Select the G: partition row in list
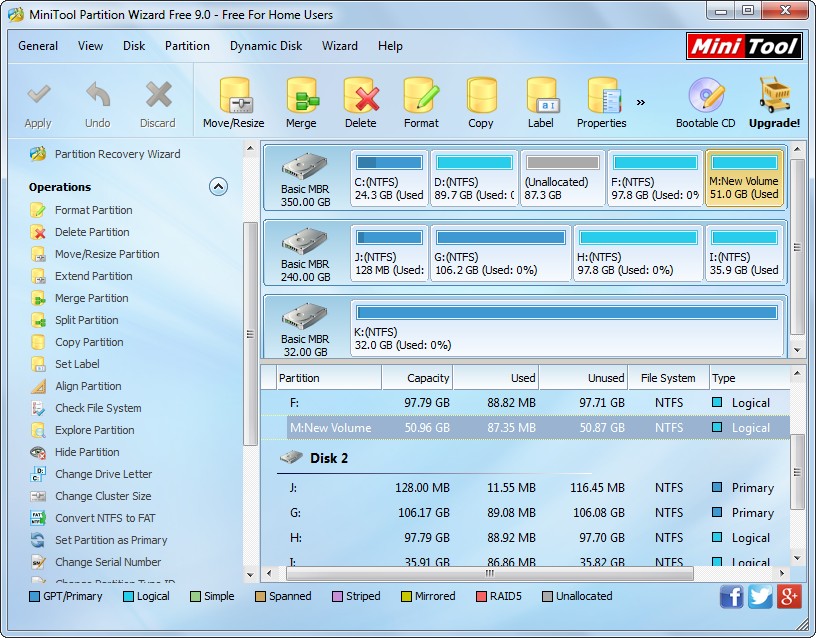Image resolution: width=816 pixels, height=638 pixels. 526,513
